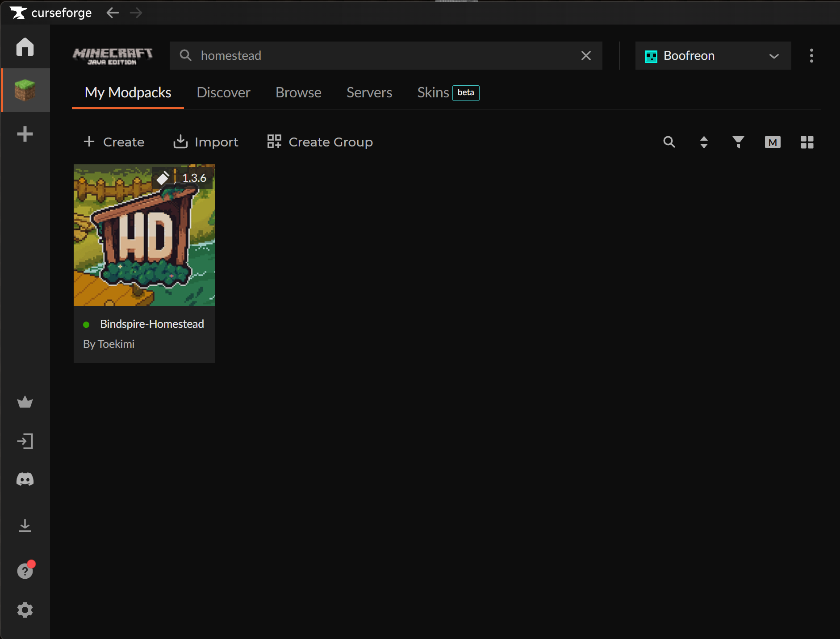Switch to the Discover tab
Viewport: 840px width, 639px height.
pos(223,92)
